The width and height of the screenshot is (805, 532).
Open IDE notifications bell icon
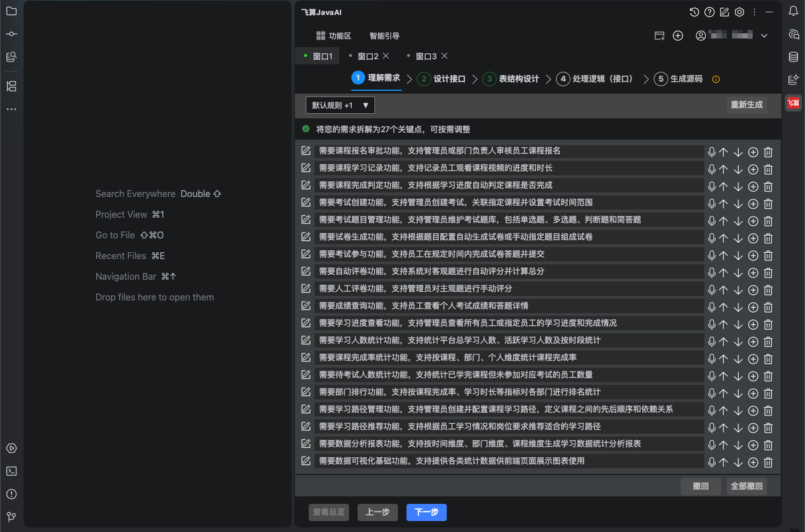(x=794, y=11)
